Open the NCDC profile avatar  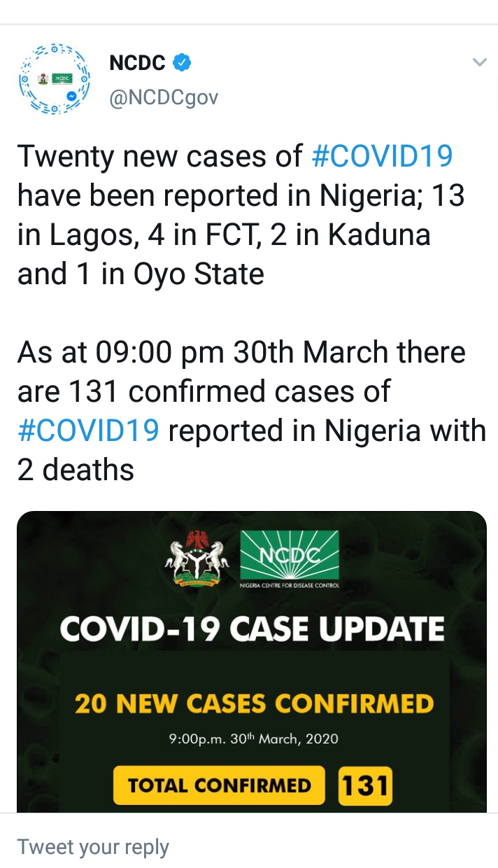tap(53, 78)
